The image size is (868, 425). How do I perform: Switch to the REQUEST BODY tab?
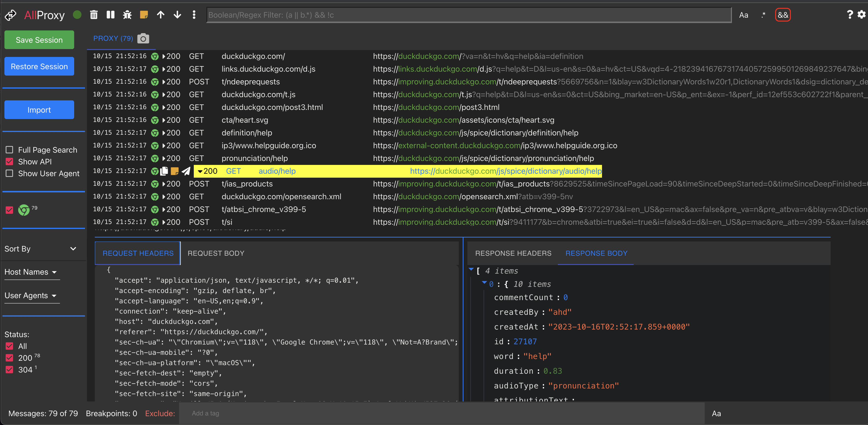pos(216,253)
